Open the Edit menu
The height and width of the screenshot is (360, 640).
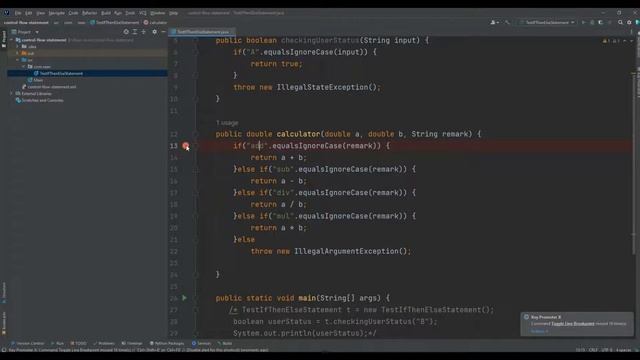pos(29,13)
